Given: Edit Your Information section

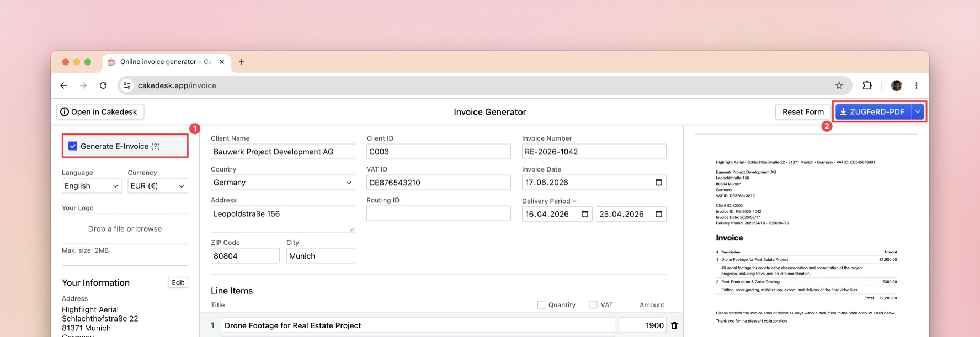Looking at the screenshot, I should coord(178,282).
